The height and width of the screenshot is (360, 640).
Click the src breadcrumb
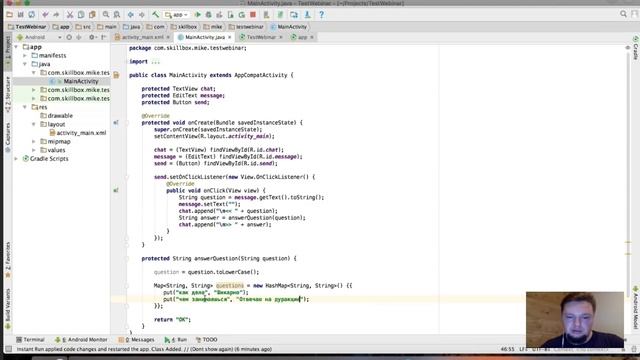coord(83,27)
